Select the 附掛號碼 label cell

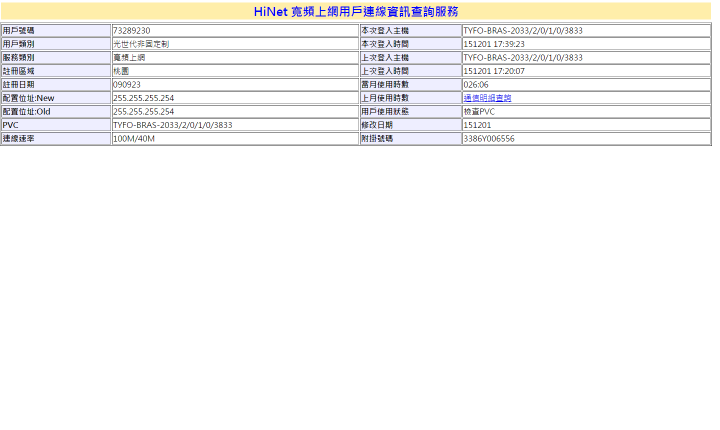(411, 139)
